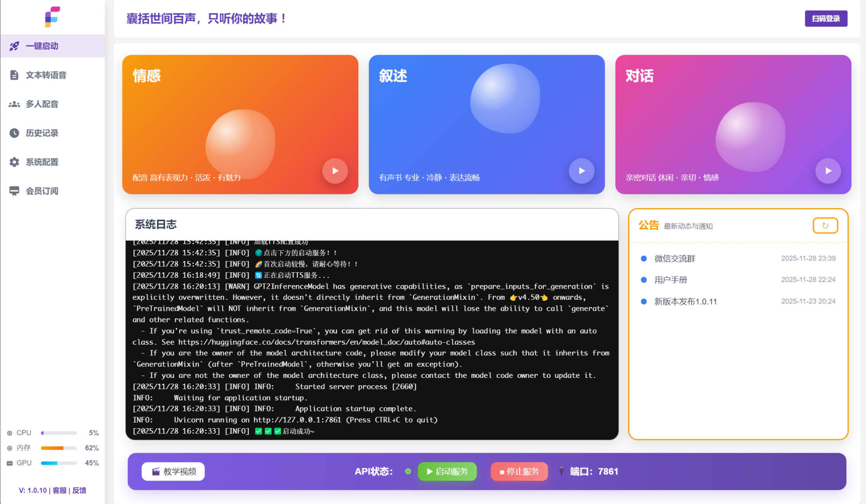Click the app logo in the sidebar

pyautogui.click(x=52, y=17)
